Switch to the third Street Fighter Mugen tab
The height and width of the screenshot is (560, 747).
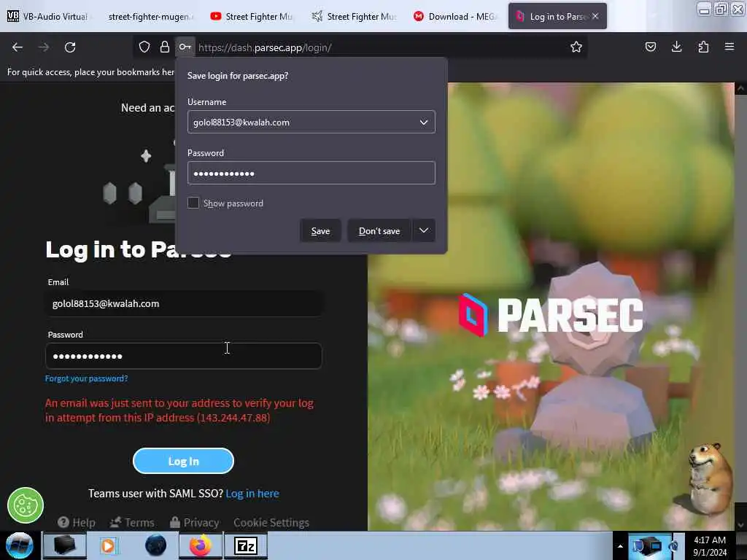coord(354,16)
